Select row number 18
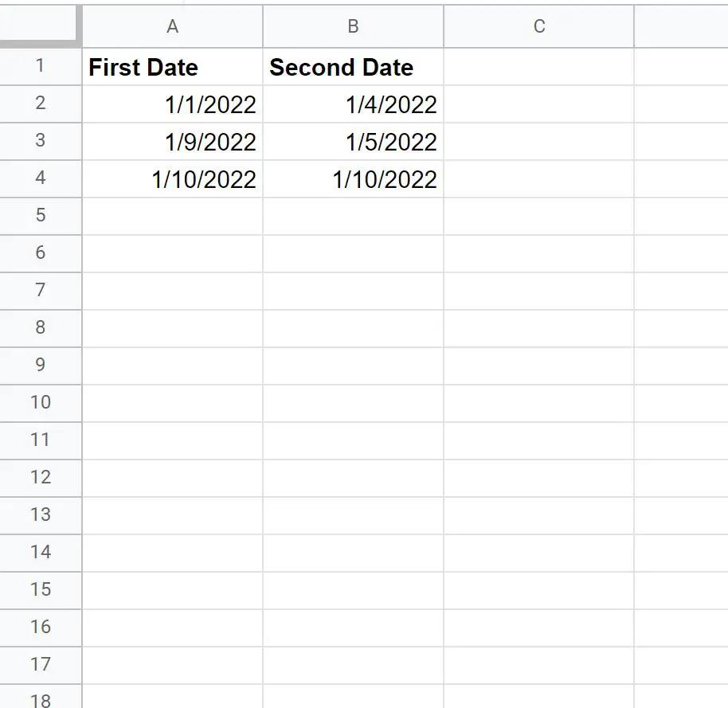The width and height of the screenshot is (728, 708). 40,699
